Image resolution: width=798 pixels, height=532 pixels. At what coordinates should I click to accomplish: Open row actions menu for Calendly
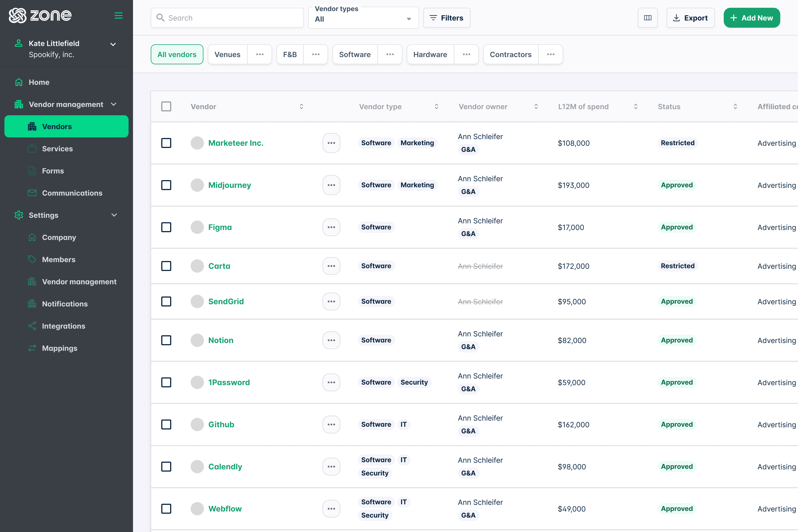[331, 467]
